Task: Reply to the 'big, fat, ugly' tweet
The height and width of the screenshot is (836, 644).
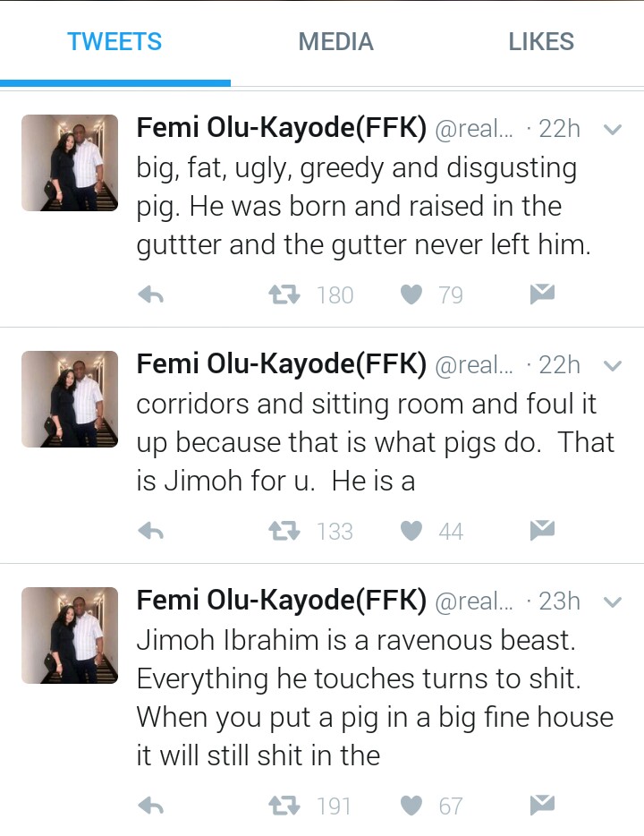Action: coord(151,294)
